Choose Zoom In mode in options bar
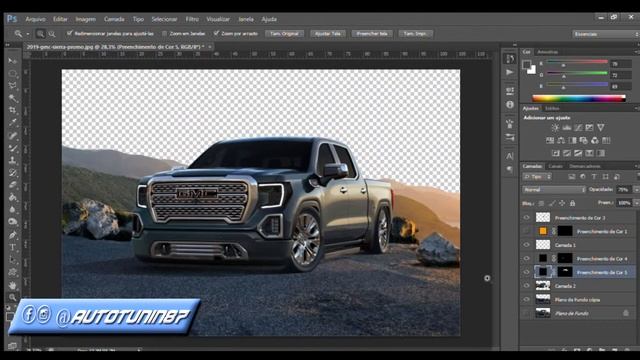640x360 pixels. 40,34
